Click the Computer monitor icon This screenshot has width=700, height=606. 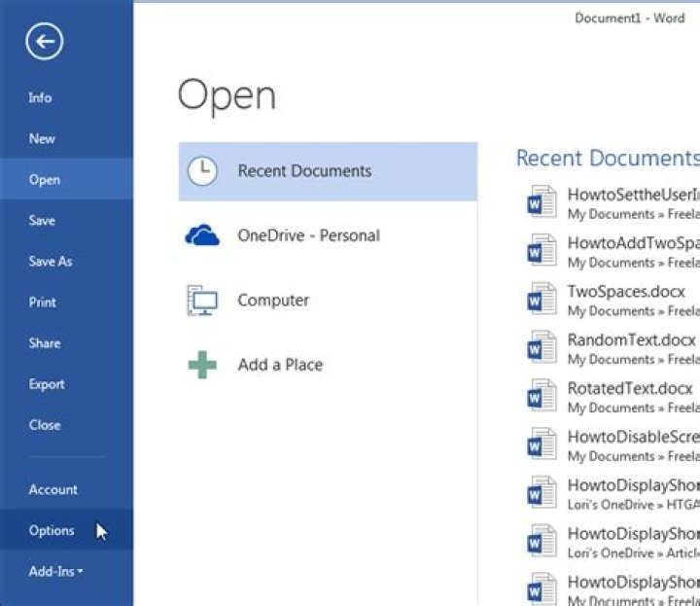coord(202,301)
